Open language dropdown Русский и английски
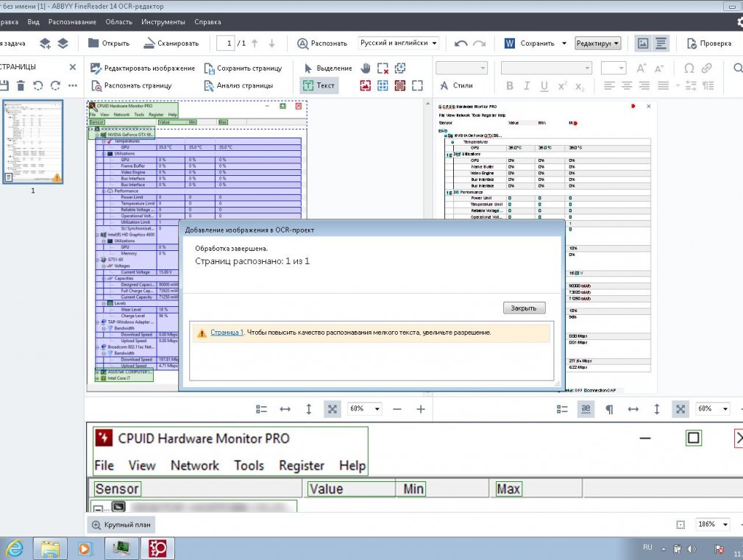The height and width of the screenshot is (560, 743). pyautogui.click(x=398, y=43)
